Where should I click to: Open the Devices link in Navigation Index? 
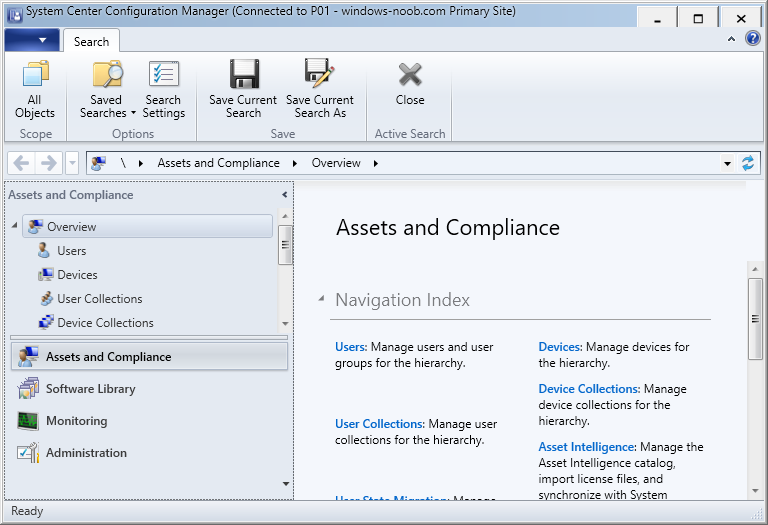(x=559, y=347)
